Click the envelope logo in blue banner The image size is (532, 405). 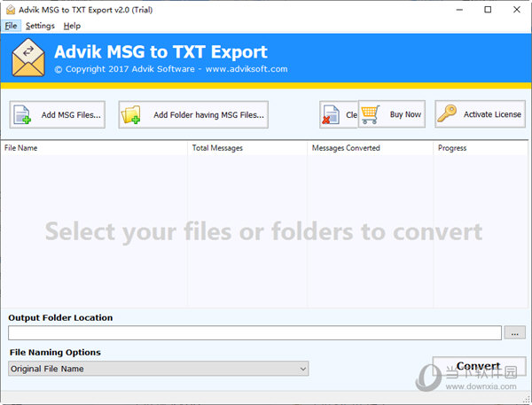pyautogui.click(x=28, y=58)
